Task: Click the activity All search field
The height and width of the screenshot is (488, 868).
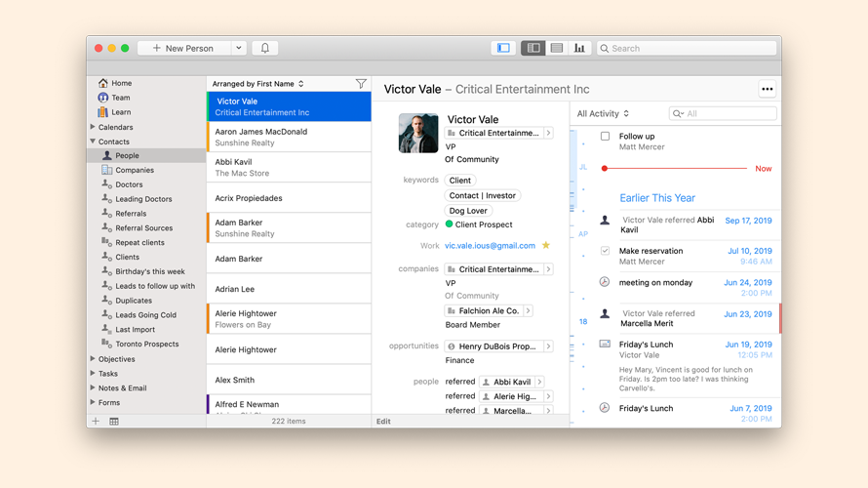Action: [723, 113]
